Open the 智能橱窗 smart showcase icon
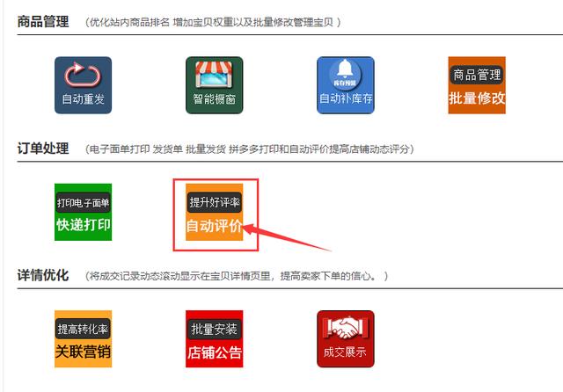 click(x=214, y=85)
